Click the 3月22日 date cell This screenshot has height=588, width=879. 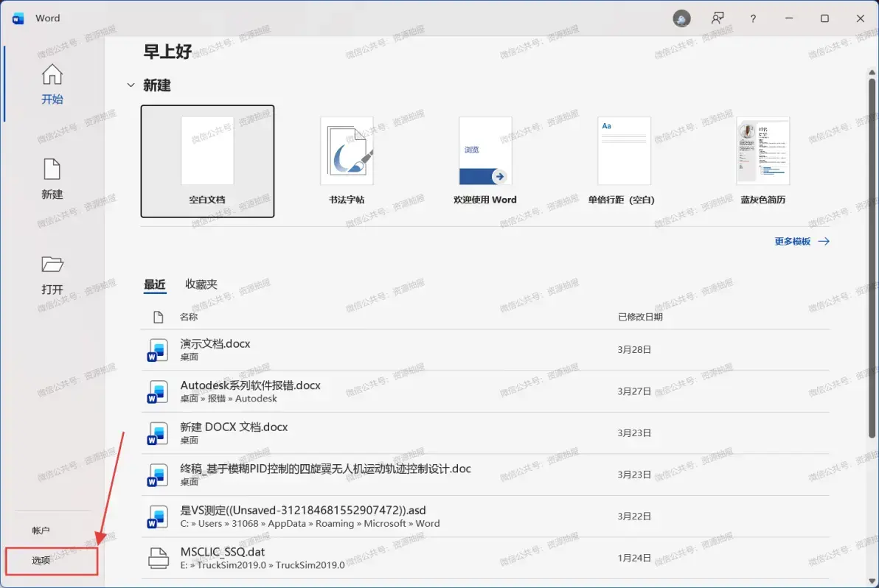tap(634, 517)
